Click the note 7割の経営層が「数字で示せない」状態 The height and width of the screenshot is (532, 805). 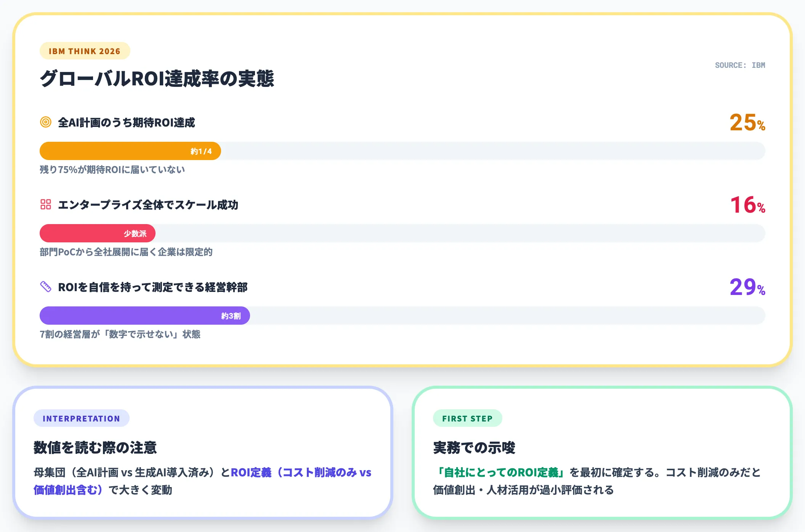[x=120, y=334]
